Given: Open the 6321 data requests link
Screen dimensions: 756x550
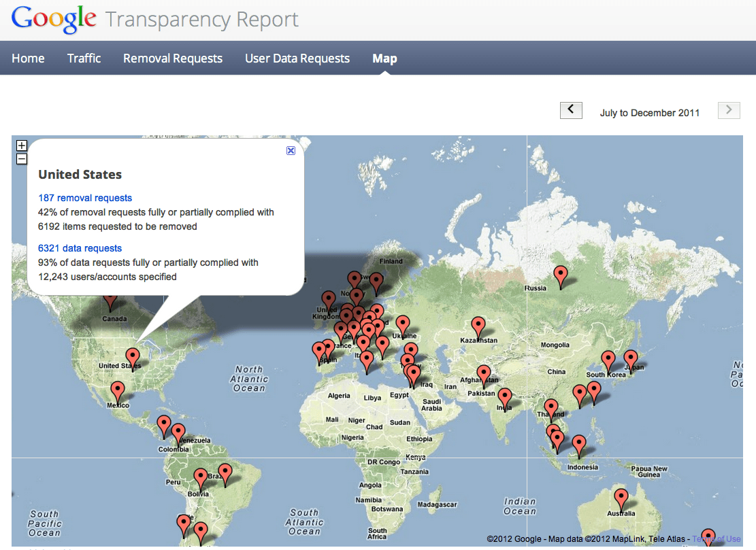Looking at the screenshot, I should tap(80, 248).
